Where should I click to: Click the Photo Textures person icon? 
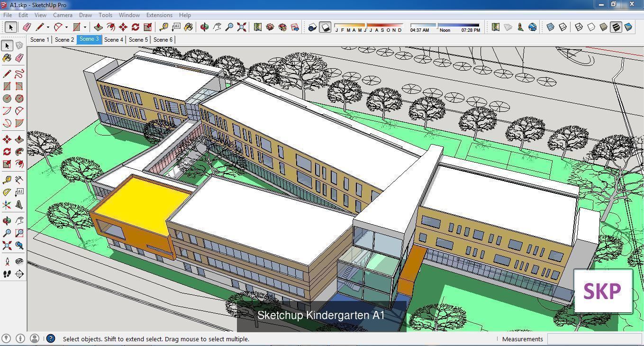520,27
